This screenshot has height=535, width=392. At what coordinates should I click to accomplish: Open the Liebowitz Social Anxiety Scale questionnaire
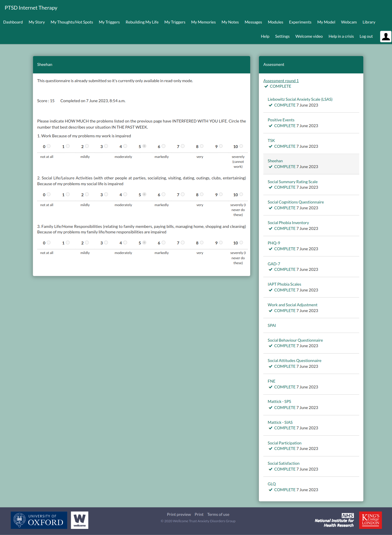click(x=300, y=99)
